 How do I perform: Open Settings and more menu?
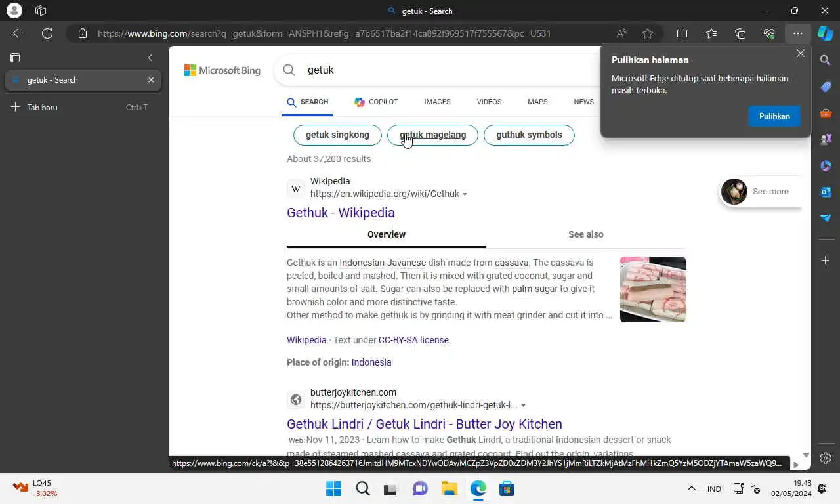[x=797, y=33]
